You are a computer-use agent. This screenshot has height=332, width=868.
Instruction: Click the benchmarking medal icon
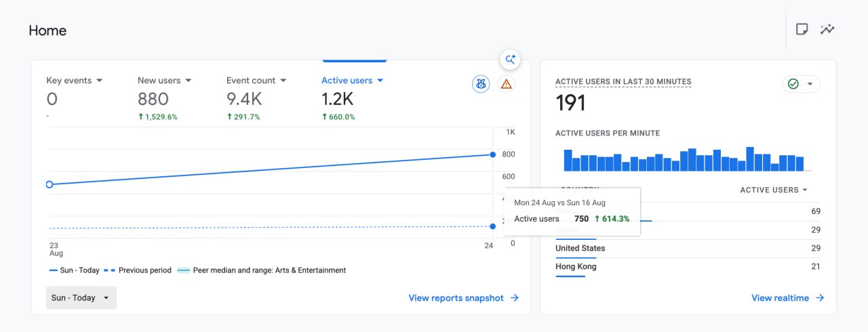[481, 84]
